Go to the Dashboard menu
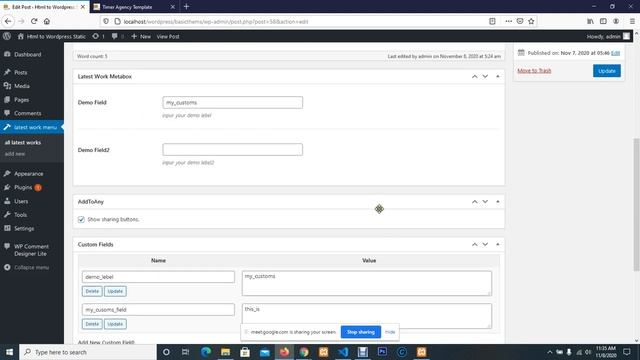Image resolution: width=640 pixels, height=360 pixels. (x=27, y=54)
